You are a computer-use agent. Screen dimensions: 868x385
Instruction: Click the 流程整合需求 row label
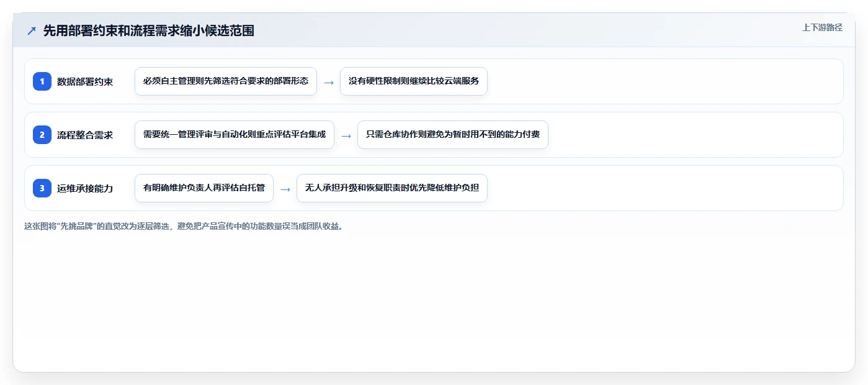[x=85, y=135]
